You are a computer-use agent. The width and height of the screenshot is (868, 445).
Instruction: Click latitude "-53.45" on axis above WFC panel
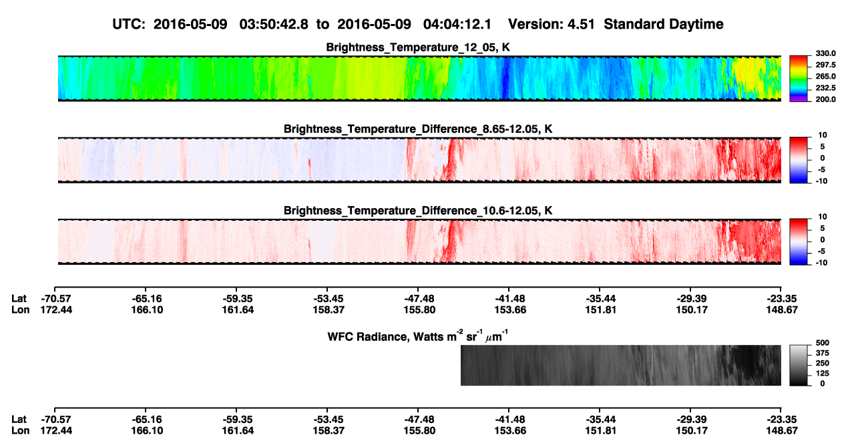(328, 298)
